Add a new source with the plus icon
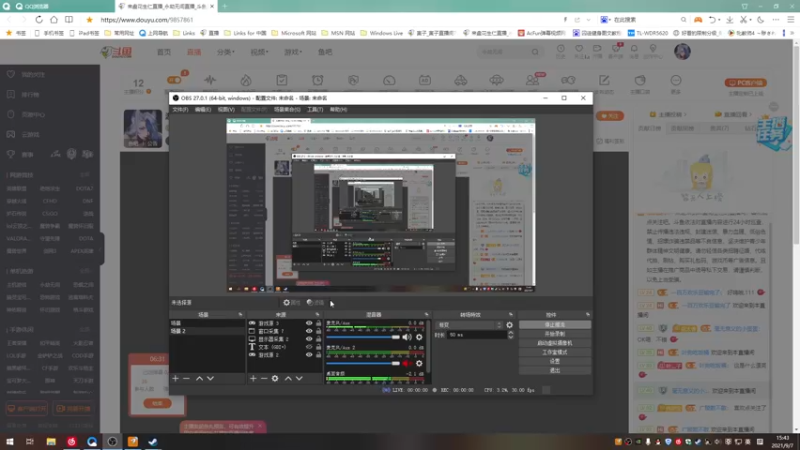Image resolution: width=800 pixels, height=450 pixels. pyautogui.click(x=253, y=379)
